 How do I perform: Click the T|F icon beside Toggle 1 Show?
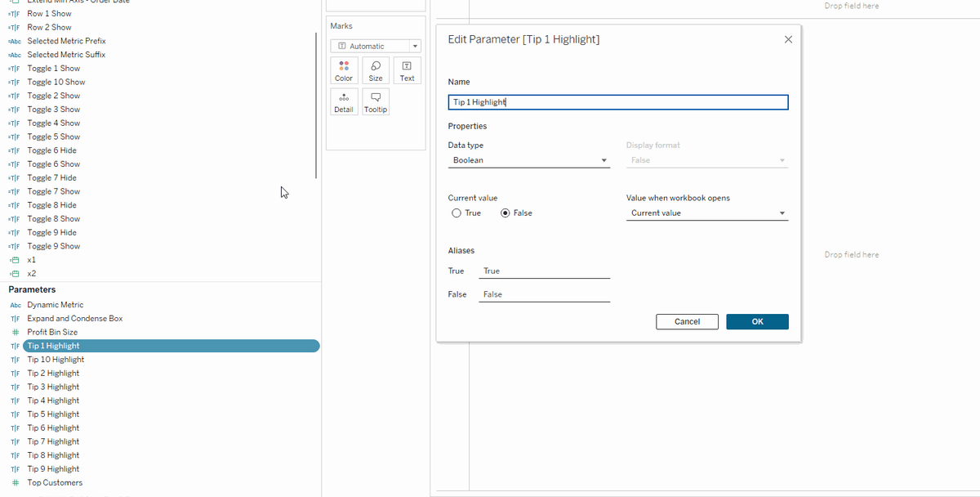(x=14, y=69)
